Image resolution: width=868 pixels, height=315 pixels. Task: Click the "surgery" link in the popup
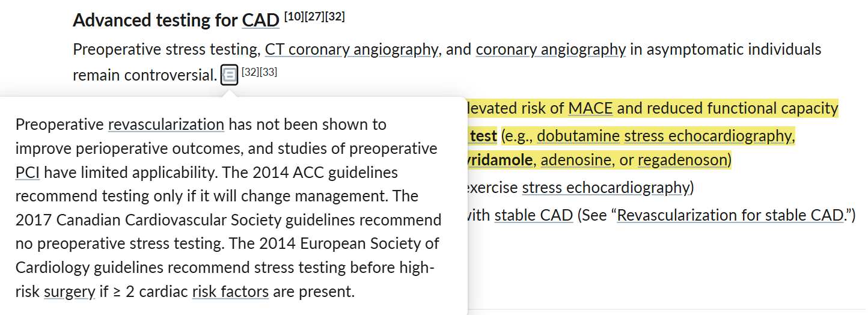(x=70, y=292)
